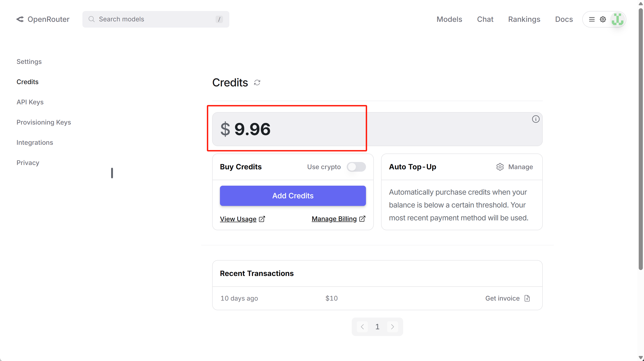Image resolution: width=644 pixels, height=361 pixels.
Task: Refresh credits with the reload icon
Action: 257,82
